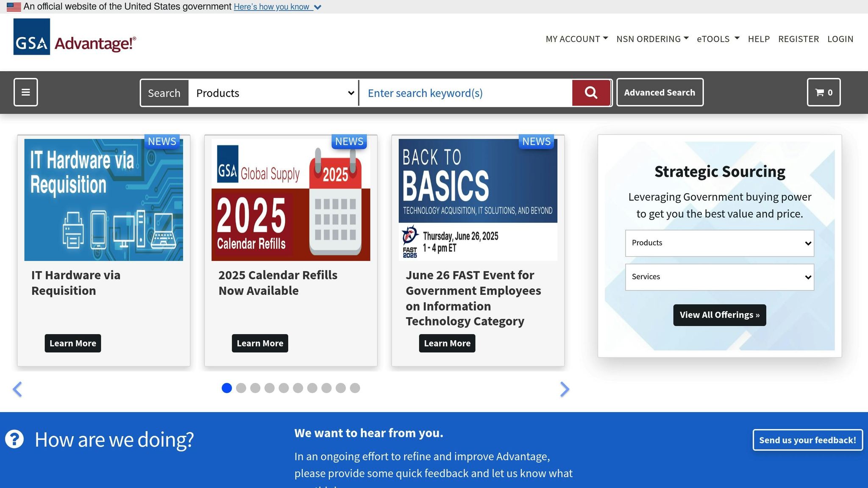Click Send us your feedback button
Image resolution: width=868 pixels, height=488 pixels.
[808, 440]
